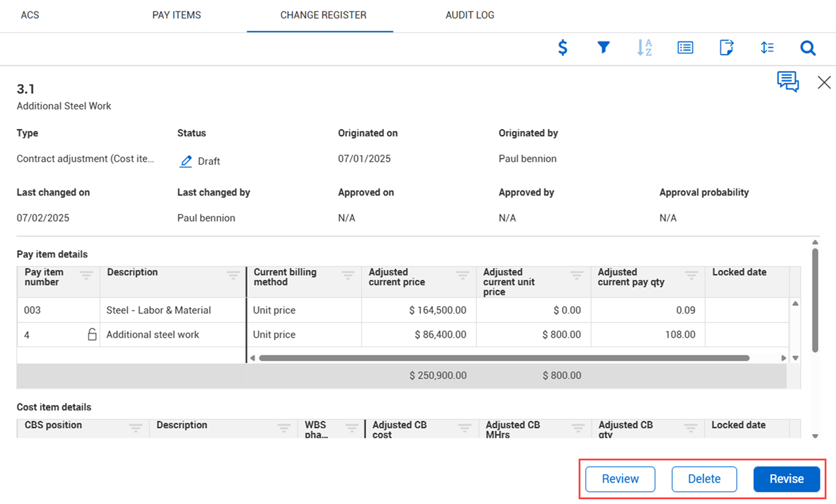Click the Draft status pencil icon

[x=186, y=161]
